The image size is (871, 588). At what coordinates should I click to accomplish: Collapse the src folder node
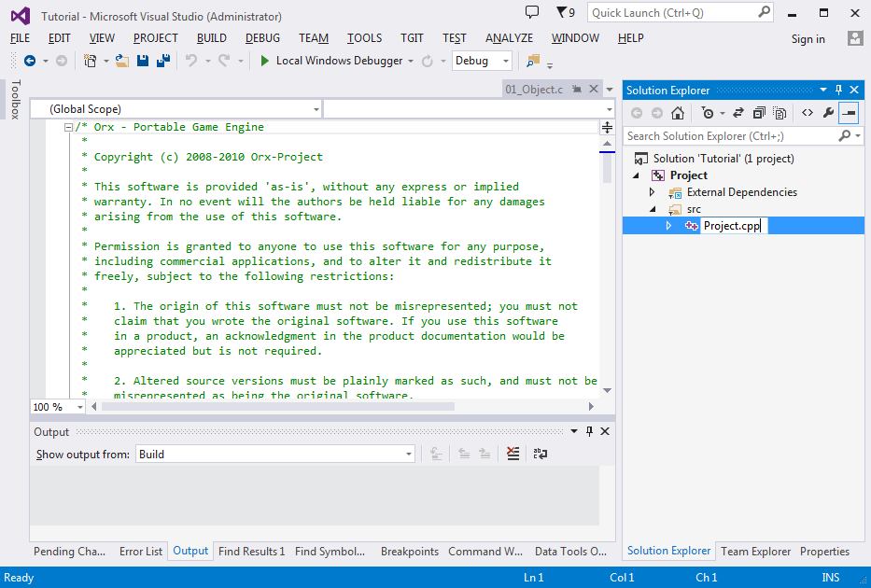(653, 209)
